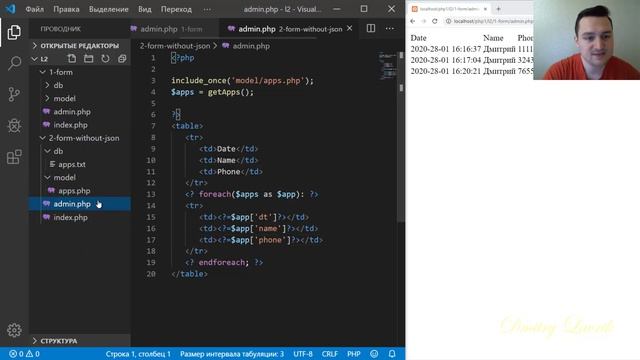Click 2-form-without-json in the breadcrumb
This screenshot has width=640, height=360.
tap(175, 46)
